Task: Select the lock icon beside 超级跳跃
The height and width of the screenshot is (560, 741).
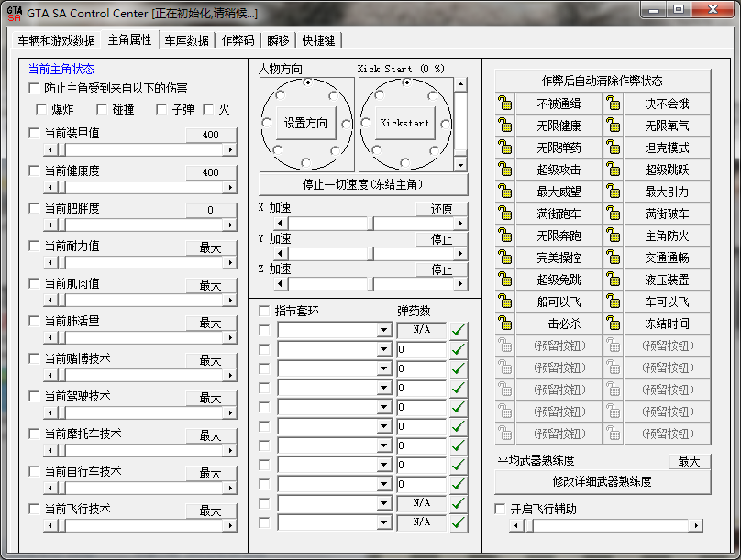Action: coord(614,170)
